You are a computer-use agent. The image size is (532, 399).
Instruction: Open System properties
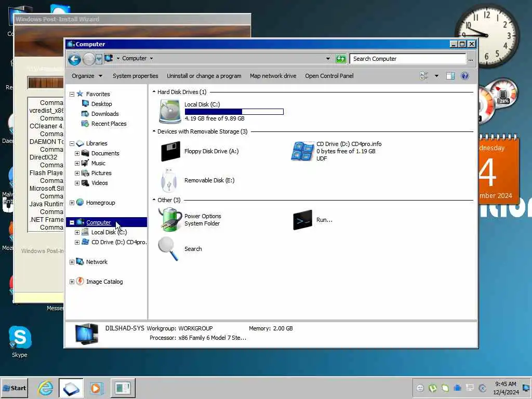136,76
